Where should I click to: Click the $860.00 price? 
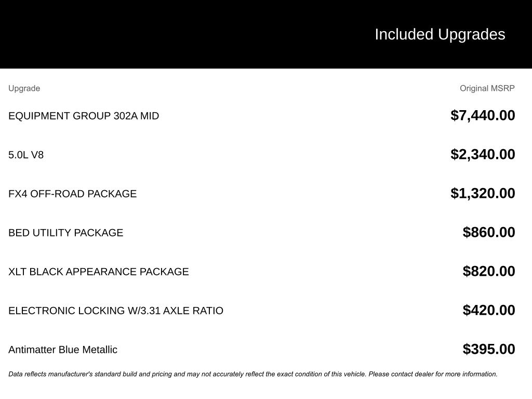[489, 232]
